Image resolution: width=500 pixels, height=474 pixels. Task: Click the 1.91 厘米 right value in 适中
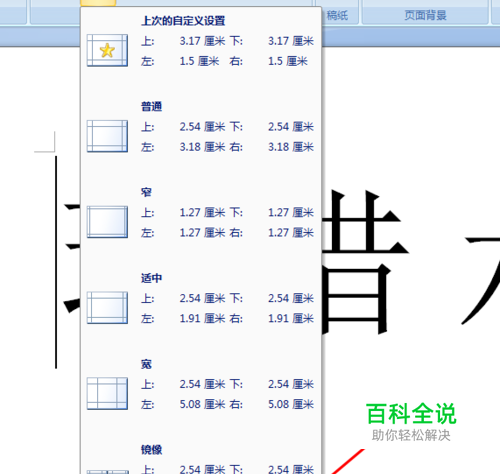[x=291, y=318]
